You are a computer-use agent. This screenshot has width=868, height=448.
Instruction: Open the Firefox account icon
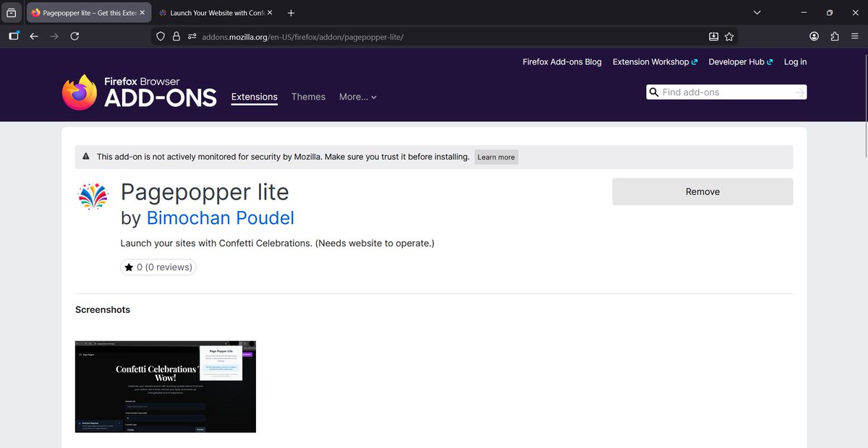(x=814, y=36)
